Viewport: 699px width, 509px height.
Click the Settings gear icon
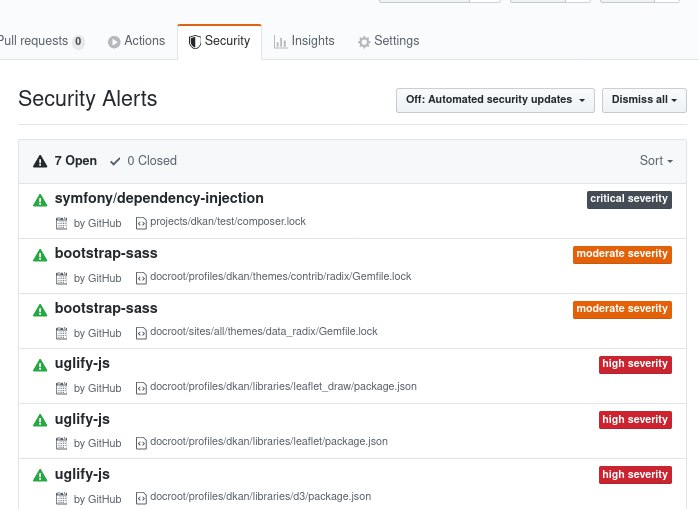(364, 42)
